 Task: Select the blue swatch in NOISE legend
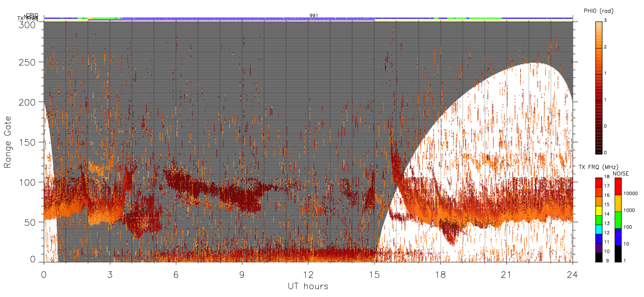point(617,237)
